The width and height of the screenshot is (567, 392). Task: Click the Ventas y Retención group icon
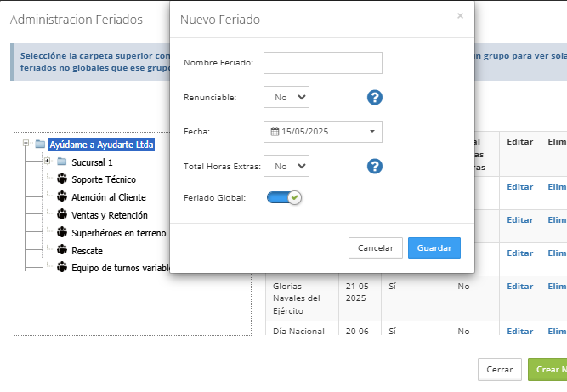click(x=62, y=213)
